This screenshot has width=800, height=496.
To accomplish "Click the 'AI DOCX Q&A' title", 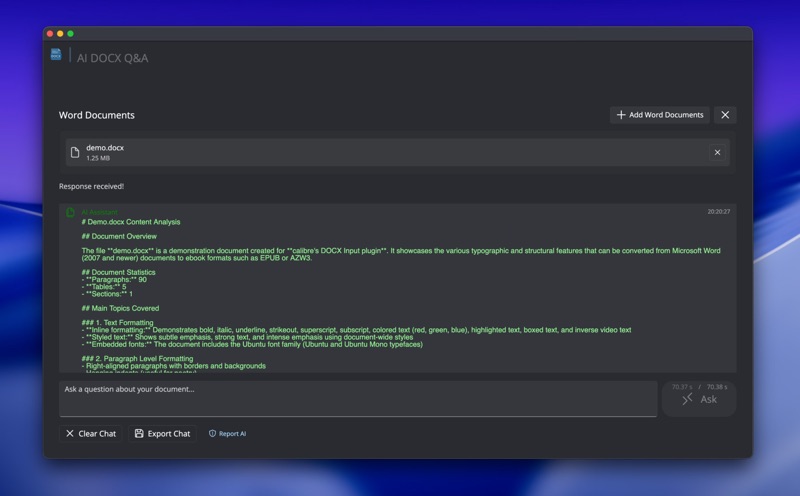I will [113, 58].
